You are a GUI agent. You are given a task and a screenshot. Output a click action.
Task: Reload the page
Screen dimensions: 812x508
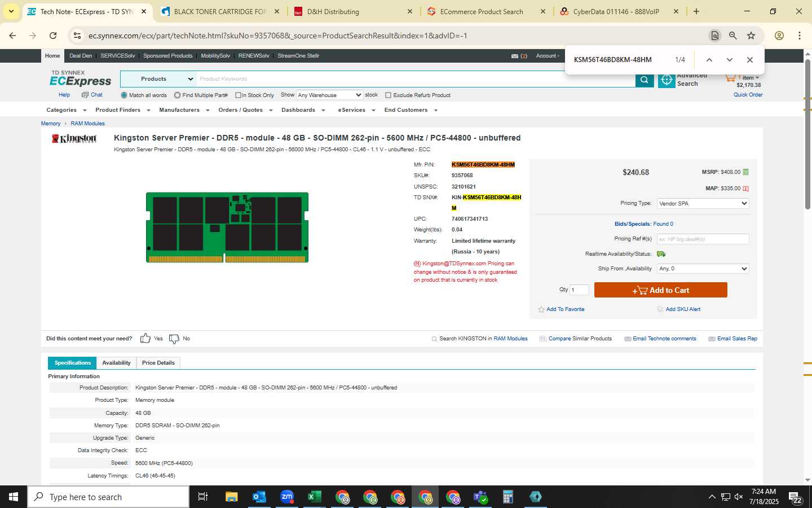tap(53, 36)
